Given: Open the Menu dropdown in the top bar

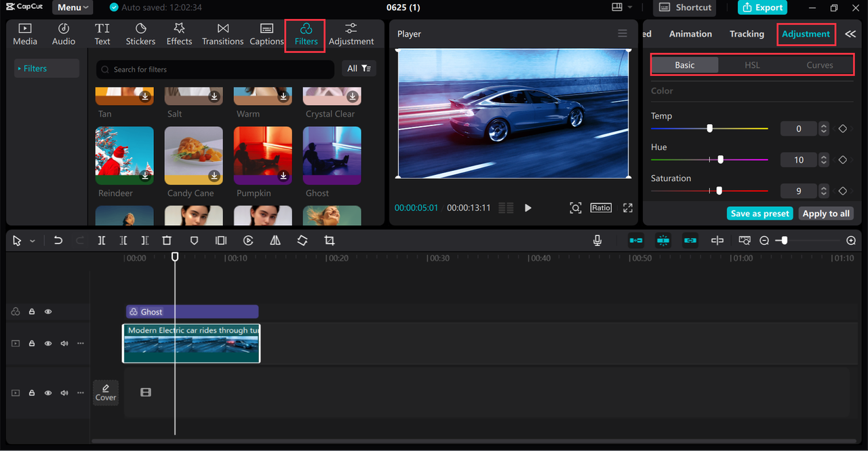Looking at the screenshot, I should click(x=72, y=7).
